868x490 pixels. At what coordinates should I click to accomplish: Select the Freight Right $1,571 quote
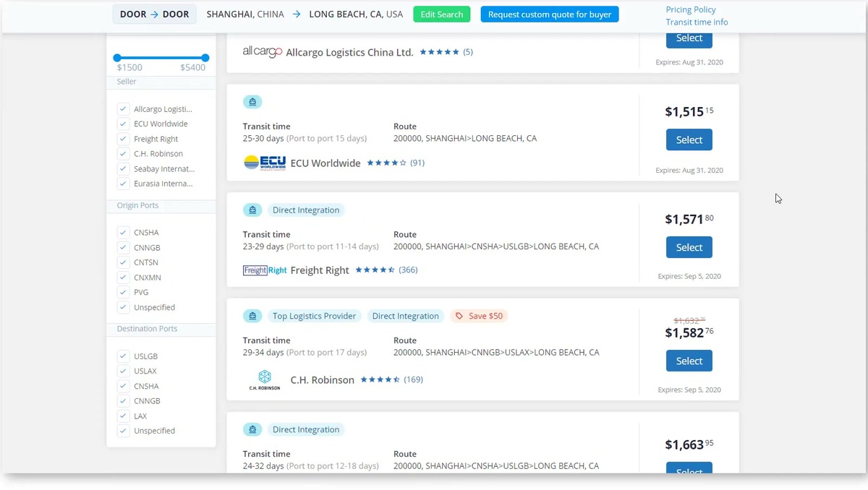689,247
